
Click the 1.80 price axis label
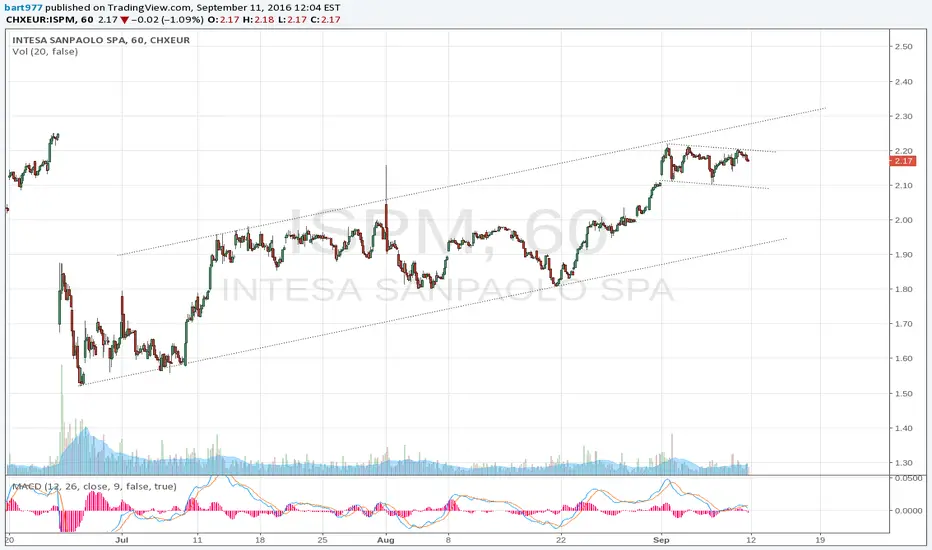click(x=903, y=290)
